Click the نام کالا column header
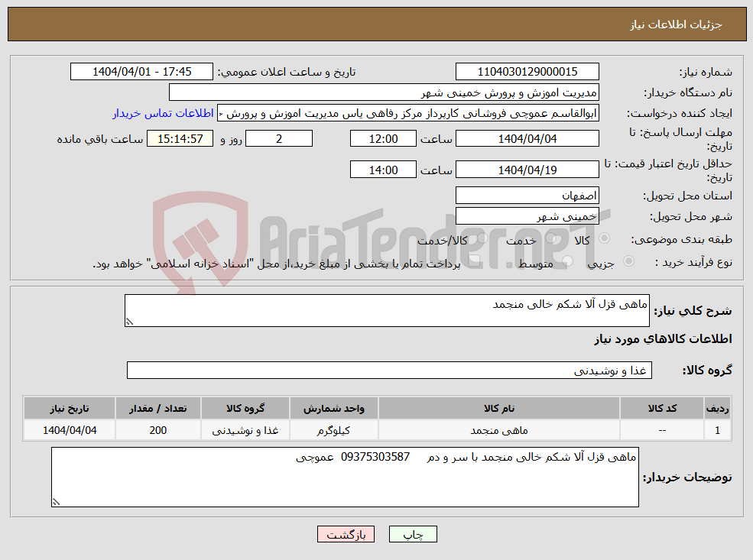Image resolution: width=753 pixels, height=560 pixels. click(x=499, y=409)
